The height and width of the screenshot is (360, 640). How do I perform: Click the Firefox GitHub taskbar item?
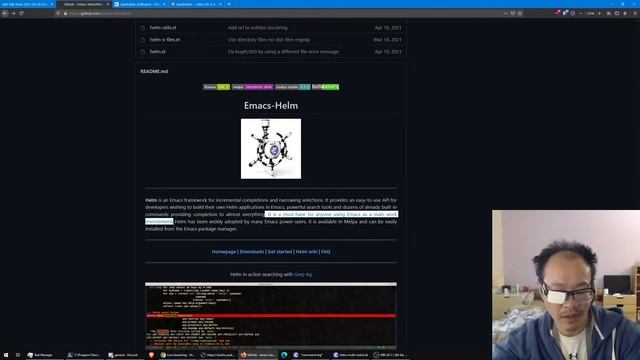(x=258, y=355)
